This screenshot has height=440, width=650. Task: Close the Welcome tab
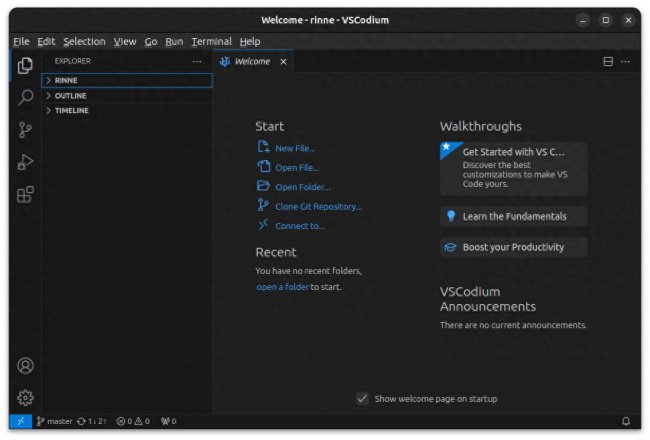[284, 62]
